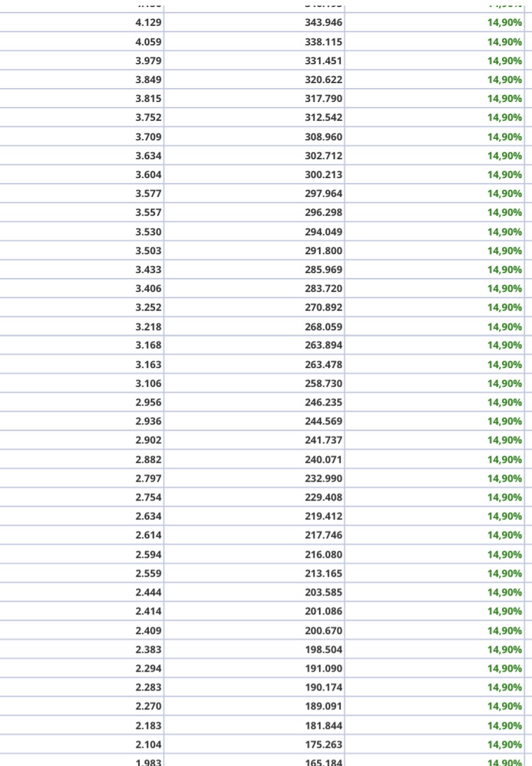This screenshot has height=766, width=532.
Task: Select the 2.444 cell
Action: [x=149, y=592]
